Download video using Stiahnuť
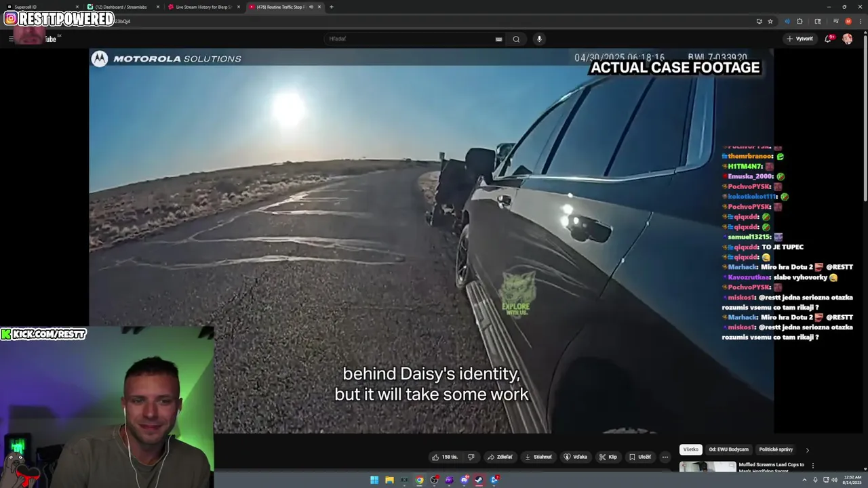Image resolution: width=868 pixels, height=488 pixels. pyautogui.click(x=539, y=457)
